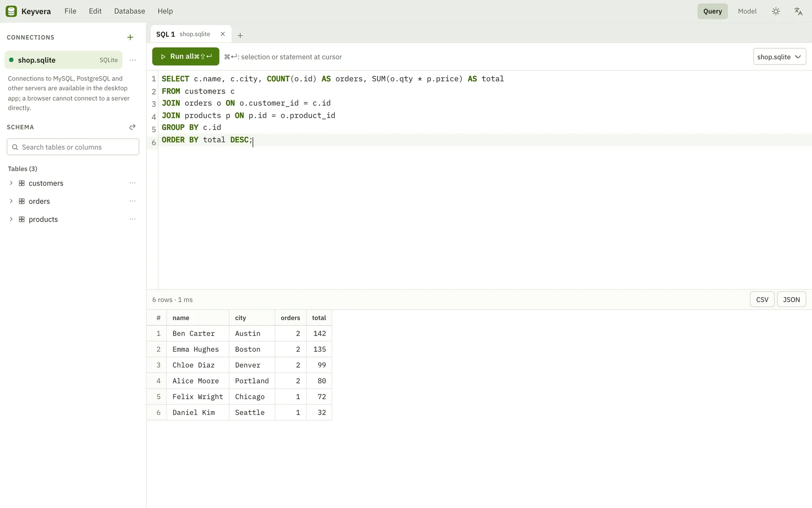Click the orders table grid icon
The width and height of the screenshot is (812, 508).
22,201
